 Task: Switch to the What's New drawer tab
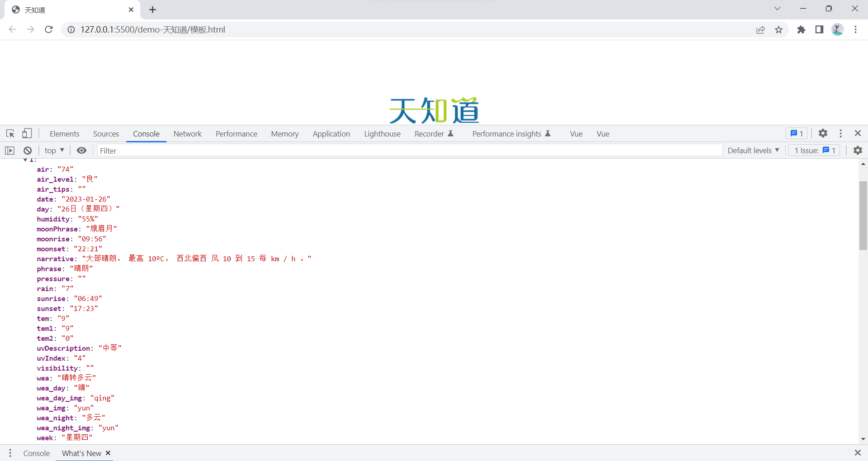coord(81,453)
